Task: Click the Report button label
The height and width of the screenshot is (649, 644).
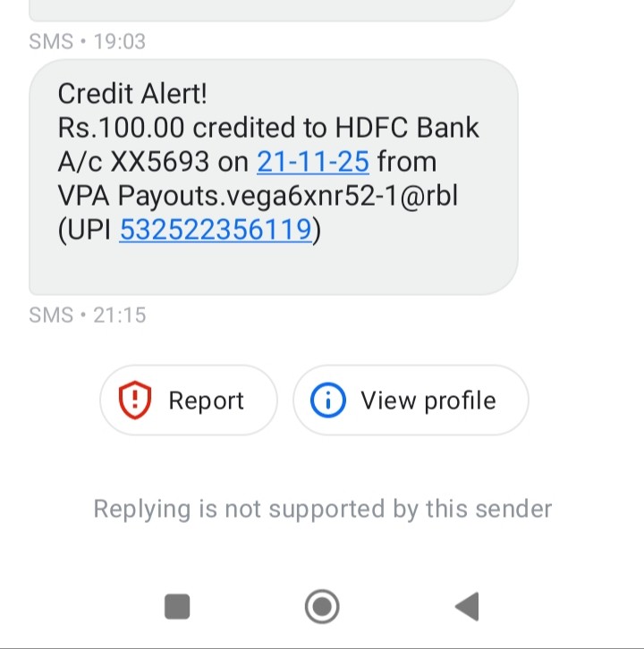Action: [206, 400]
